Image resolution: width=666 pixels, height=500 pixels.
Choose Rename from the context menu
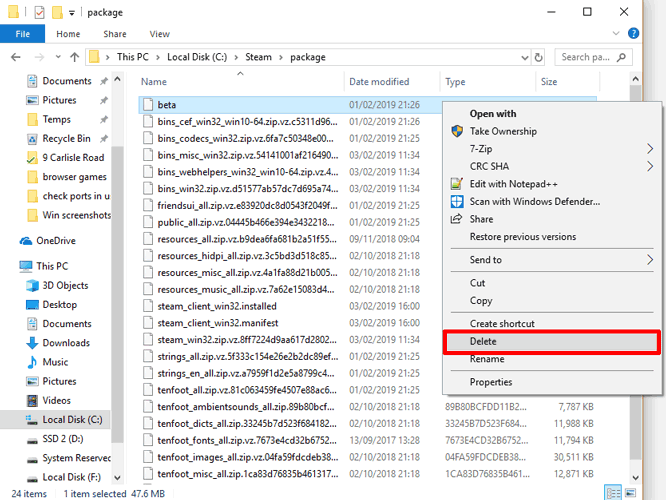pos(486,359)
